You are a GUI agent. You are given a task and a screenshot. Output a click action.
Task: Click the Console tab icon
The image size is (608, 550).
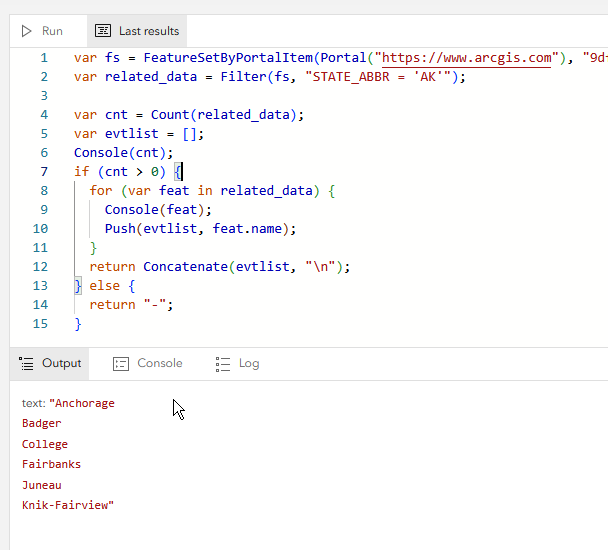tap(121, 364)
